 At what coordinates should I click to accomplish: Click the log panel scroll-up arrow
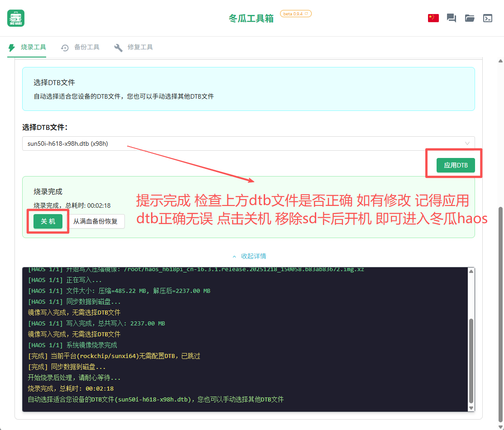click(x=471, y=272)
